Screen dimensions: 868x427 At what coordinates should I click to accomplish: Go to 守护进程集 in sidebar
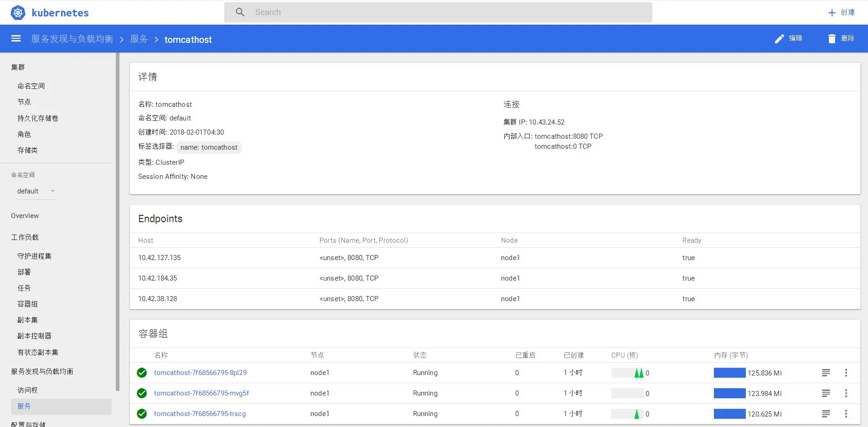[34, 256]
